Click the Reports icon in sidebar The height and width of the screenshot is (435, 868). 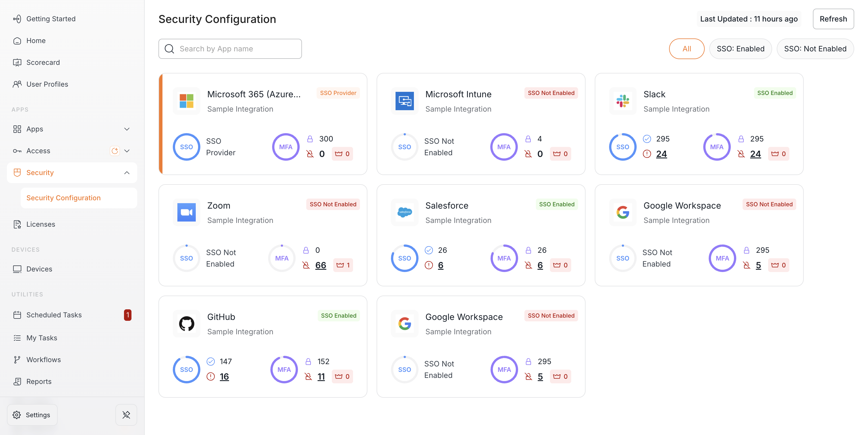(x=17, y=382)
